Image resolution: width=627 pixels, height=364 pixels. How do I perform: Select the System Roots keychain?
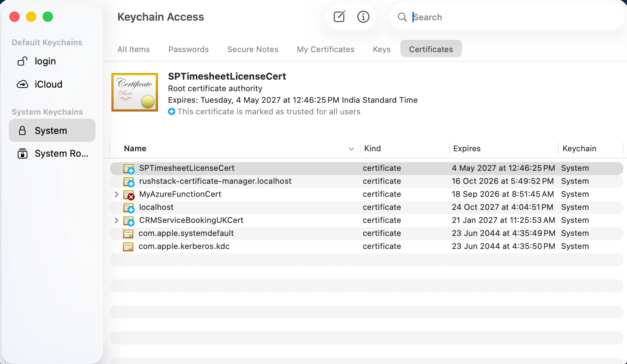click(52, 153)
